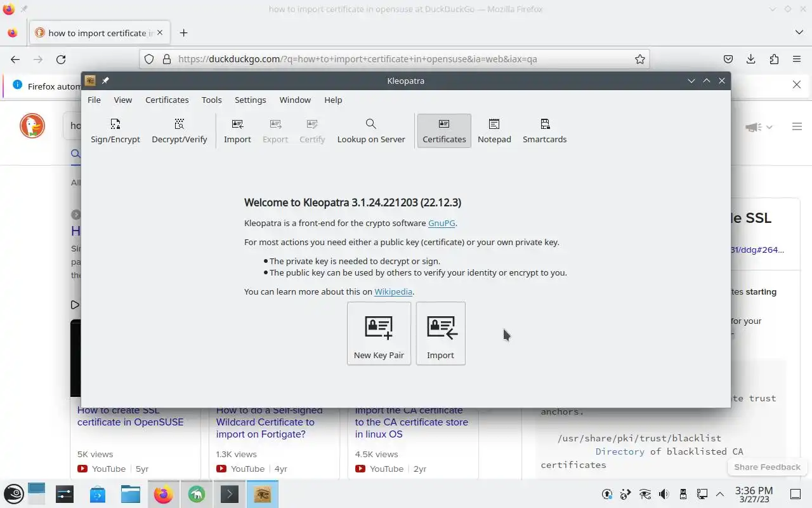Click the Kleopatra window menu icon in title bar

[x=90, y=81]
